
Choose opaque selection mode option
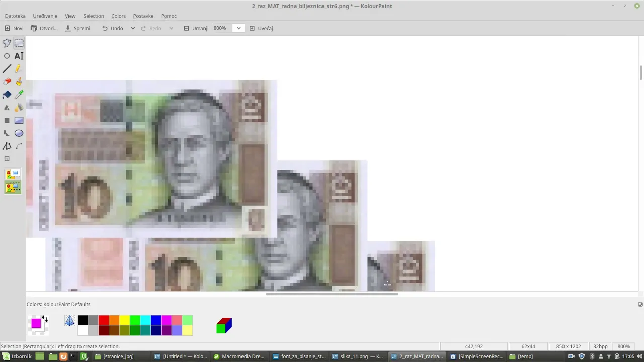[x=13, y=175]
